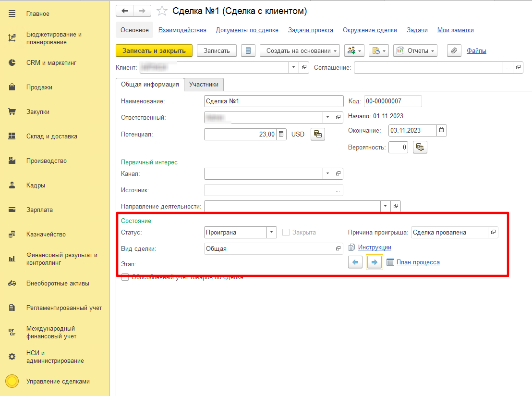
Task: Expand the Статус dropdown
Action: [272, 233]
